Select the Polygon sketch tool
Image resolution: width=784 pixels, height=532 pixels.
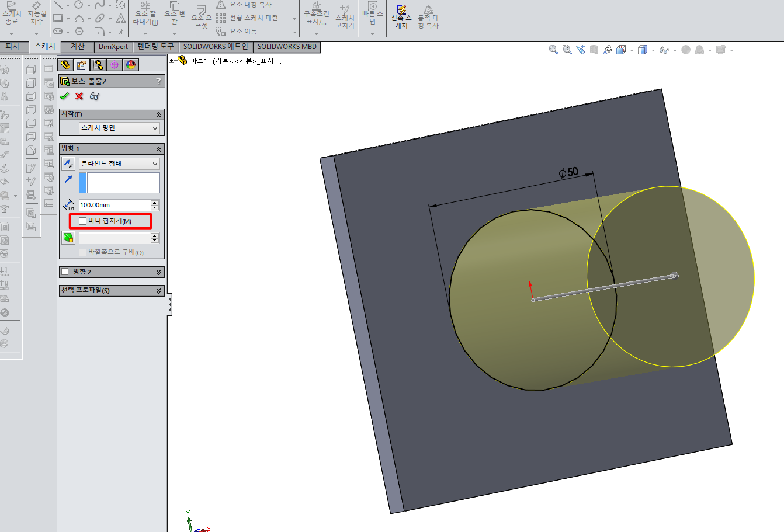click(x=79, y=32)
